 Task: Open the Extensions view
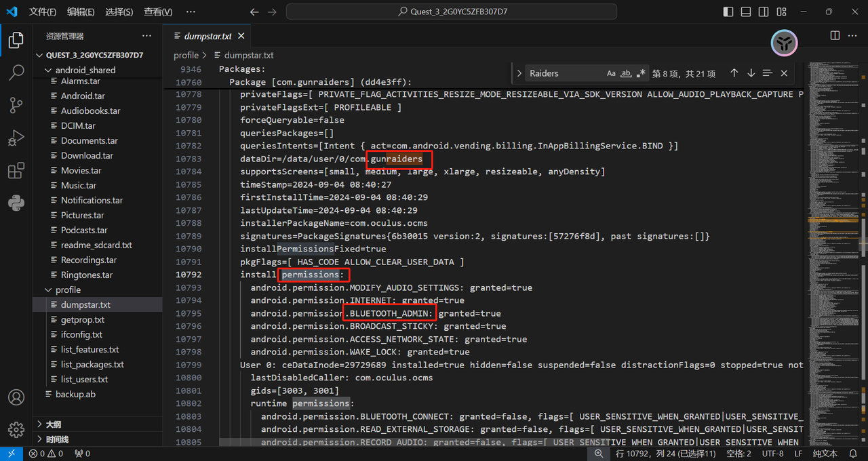click(x=16, y=171)
